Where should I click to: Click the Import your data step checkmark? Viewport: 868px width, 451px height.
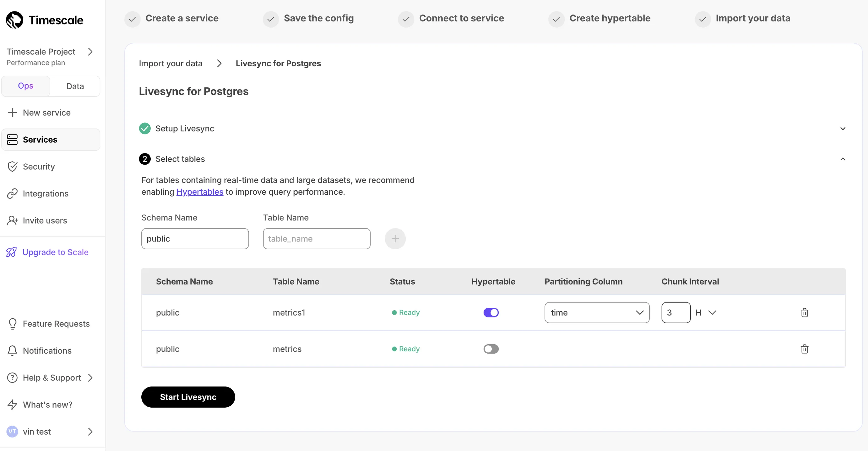point(702,19)
